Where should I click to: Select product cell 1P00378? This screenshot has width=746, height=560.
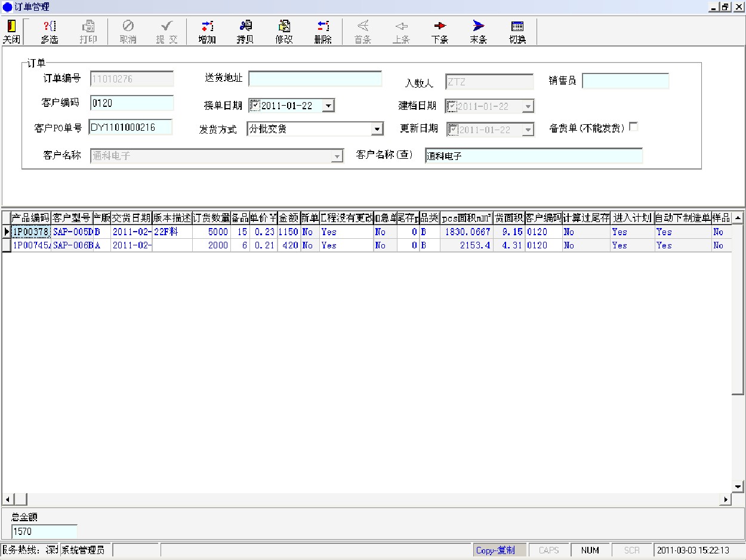click(31, 232)
